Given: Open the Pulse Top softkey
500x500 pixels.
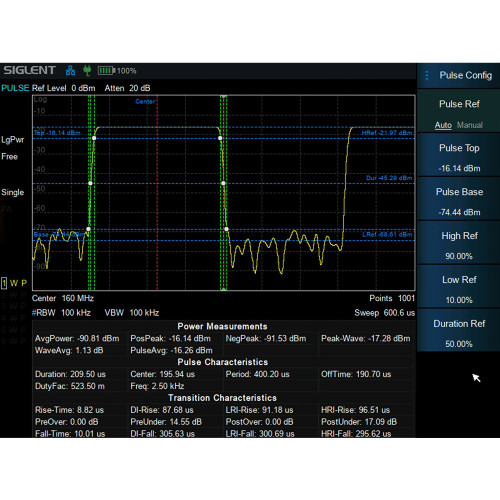Looking at the screenshot, I should click(459, 155).
